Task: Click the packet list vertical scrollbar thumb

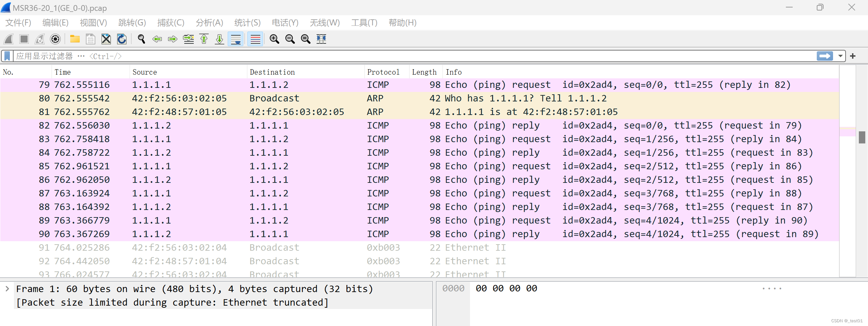Action: [x=862, y=137]
